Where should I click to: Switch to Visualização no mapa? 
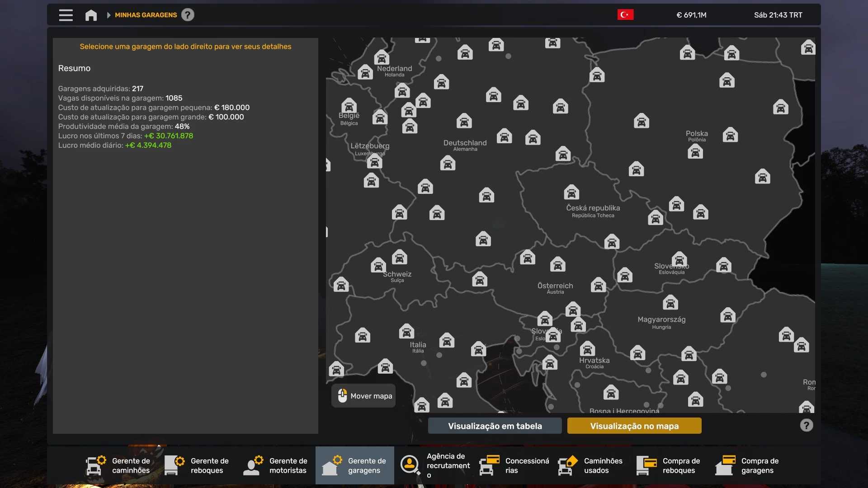(634, 426)
